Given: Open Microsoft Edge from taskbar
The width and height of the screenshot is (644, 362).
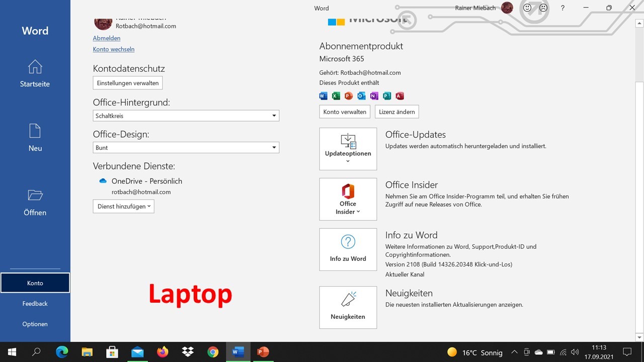Looking at the screenshot, I should tap(62, 352).
